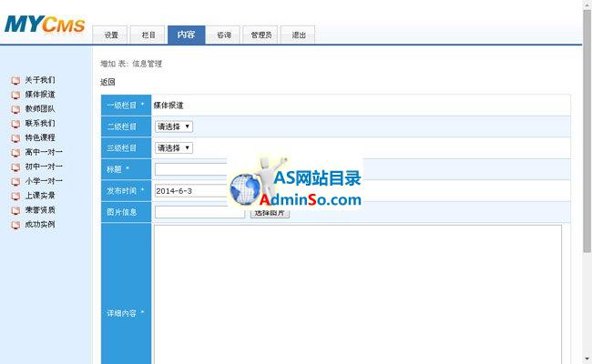Click the icon beside 教师团队
The height and width of the screenshot is (364, 592).
click(x=15, y=109)
